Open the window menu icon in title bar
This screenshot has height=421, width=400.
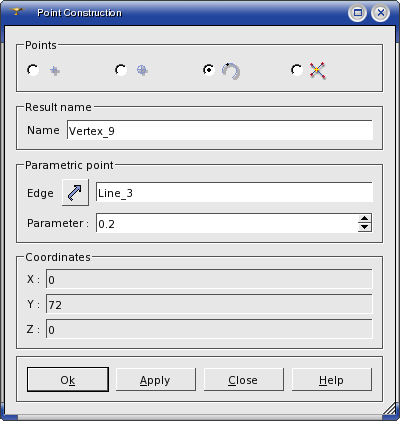point(16,12)
